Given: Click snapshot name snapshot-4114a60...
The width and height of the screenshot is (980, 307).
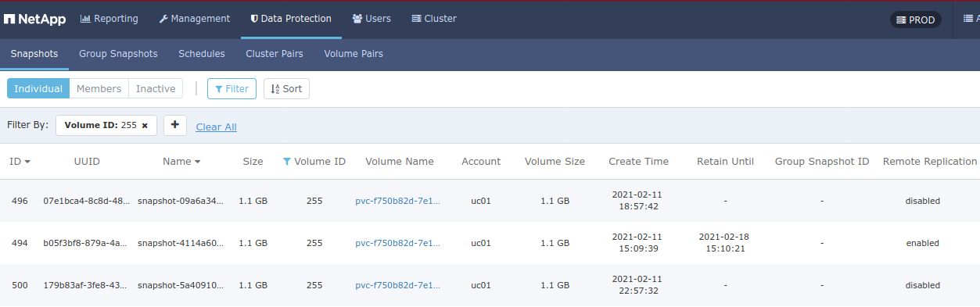Looking at the screenshot, I should (181, 243).
